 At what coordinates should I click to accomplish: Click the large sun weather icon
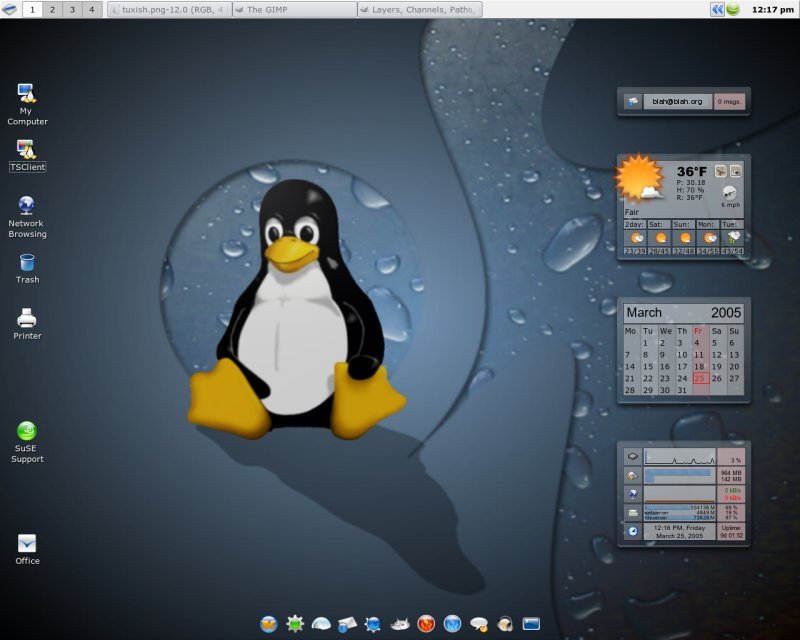tap(640, 178)
